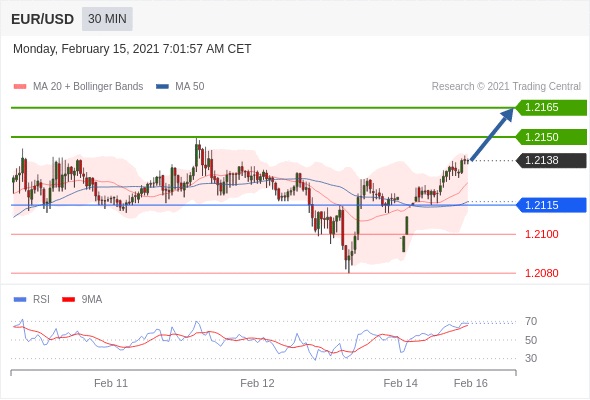Click the RSI 70 level label
This screenshot has width=590, height=400.
coord(531,321)
